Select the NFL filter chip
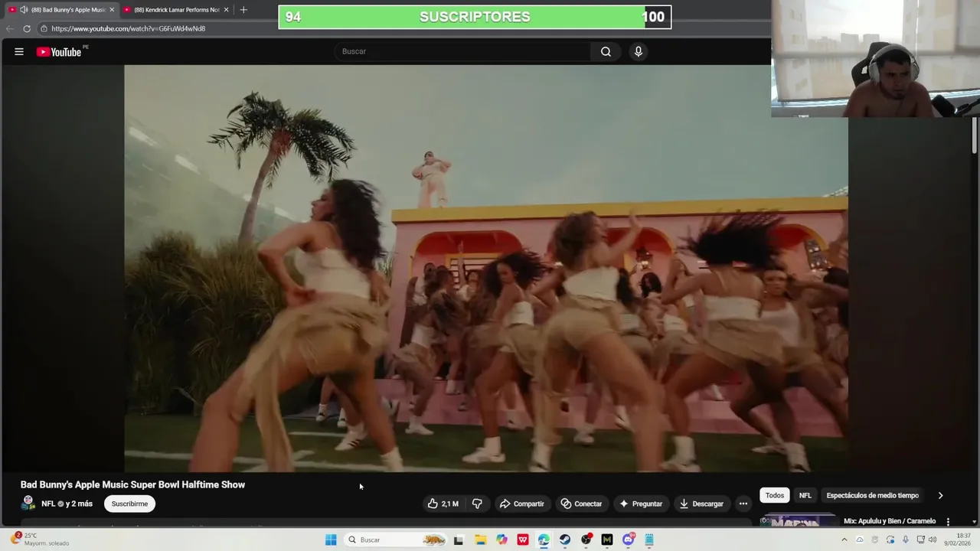 click(x=805, y=495)
